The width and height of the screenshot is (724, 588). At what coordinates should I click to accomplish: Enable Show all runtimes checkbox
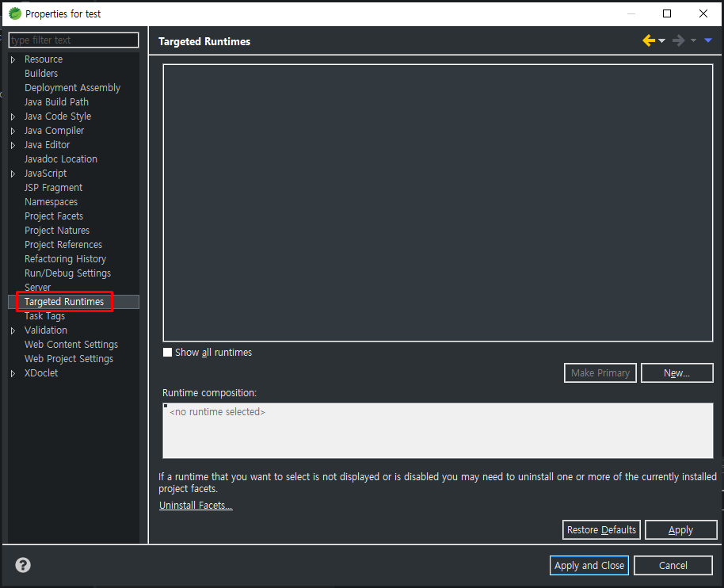pos(168,353)
